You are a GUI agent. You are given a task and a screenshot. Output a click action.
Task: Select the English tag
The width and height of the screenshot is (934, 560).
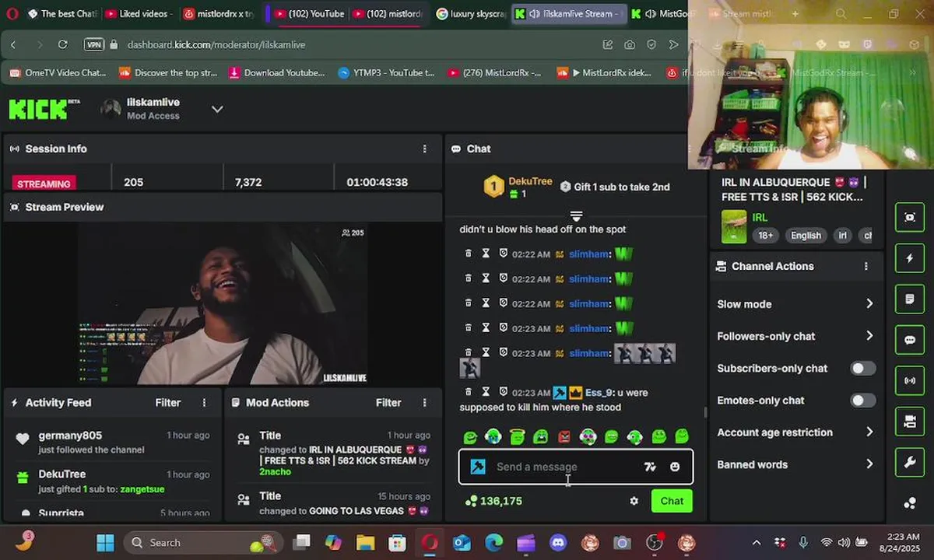click(x=806, y=236)
